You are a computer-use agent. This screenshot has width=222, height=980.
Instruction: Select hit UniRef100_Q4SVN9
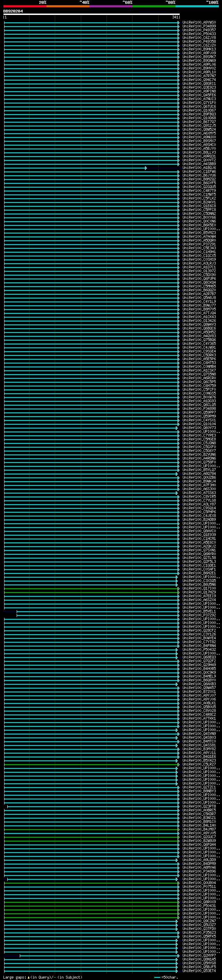pyautogui.click(x=199, y=734)
